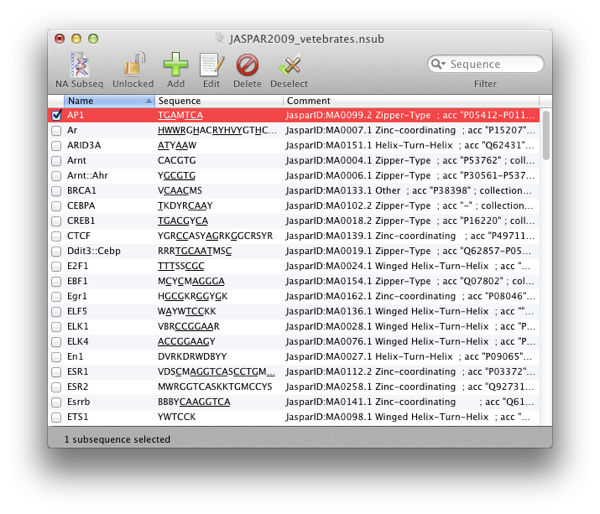Image resolution: width=600 pixels, height=514 pixels.
Task: Select the sequence YWTCCK
Action: pos(177,417)
